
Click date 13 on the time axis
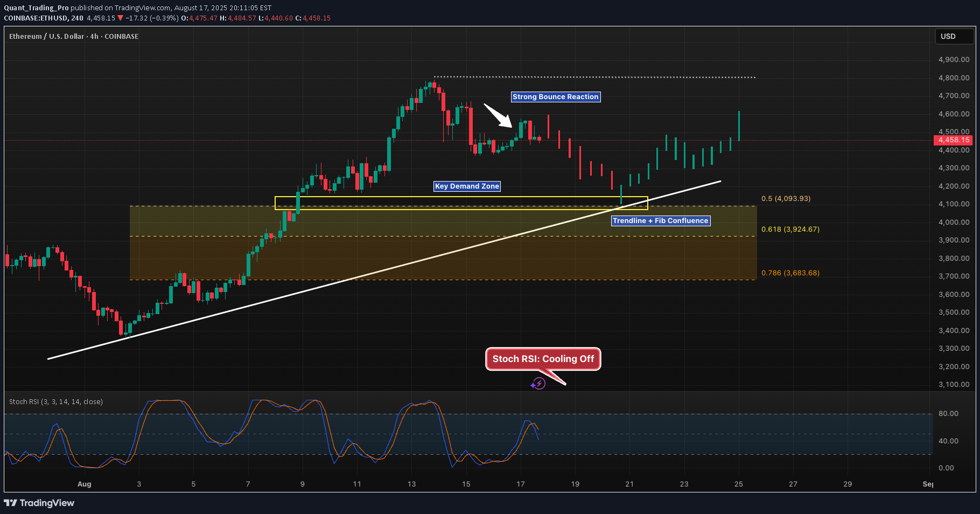tap(411, 484)
